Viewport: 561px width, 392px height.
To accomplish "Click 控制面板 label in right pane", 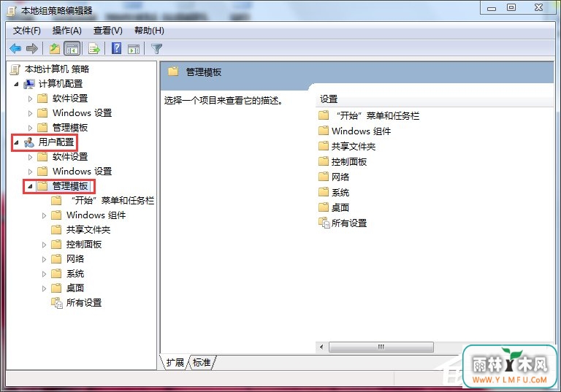I will click(x=349, y=161).
